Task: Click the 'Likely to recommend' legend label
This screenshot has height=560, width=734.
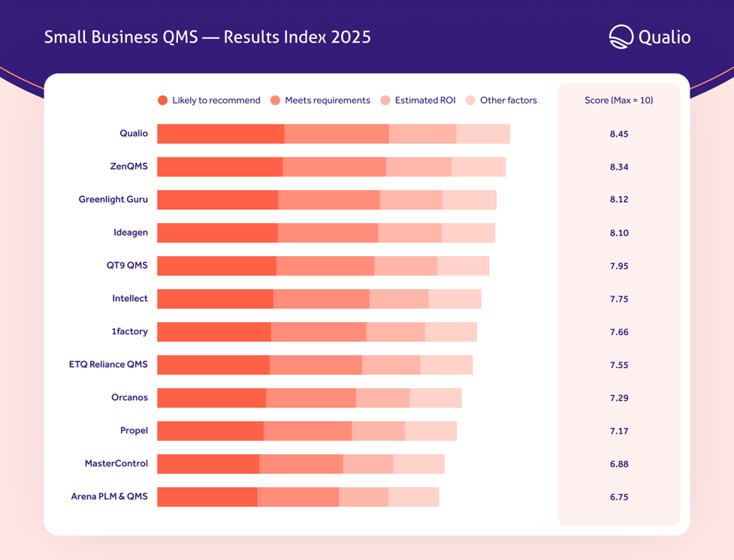Action: click(216, 100)
